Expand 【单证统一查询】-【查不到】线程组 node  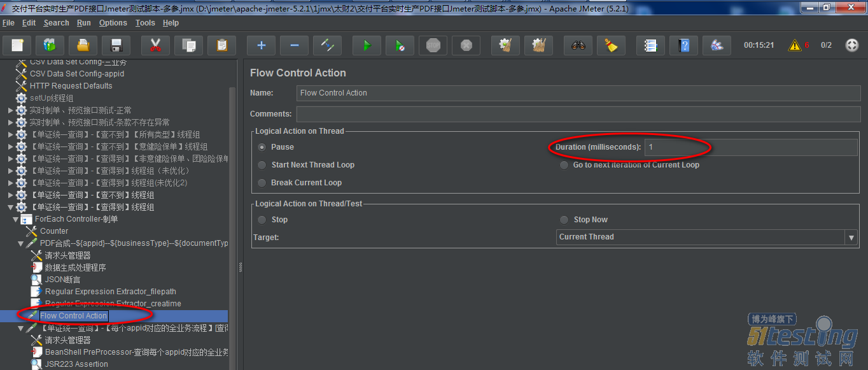pos(10,195)
